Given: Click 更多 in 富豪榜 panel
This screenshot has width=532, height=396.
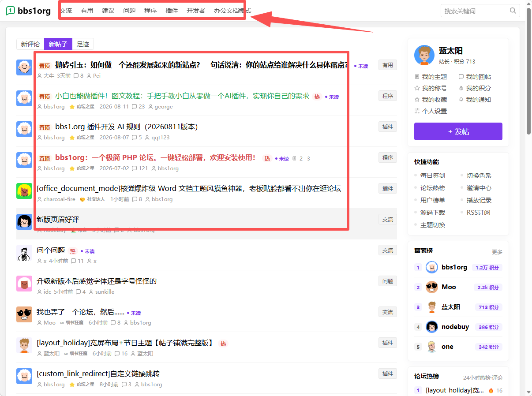Looking at the screenshot, I should click(x=497, y=252).
